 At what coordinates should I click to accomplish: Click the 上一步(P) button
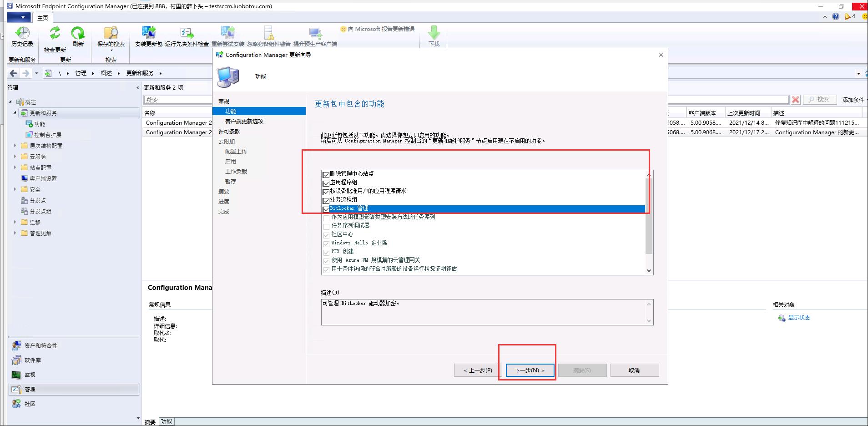[478, 370]
